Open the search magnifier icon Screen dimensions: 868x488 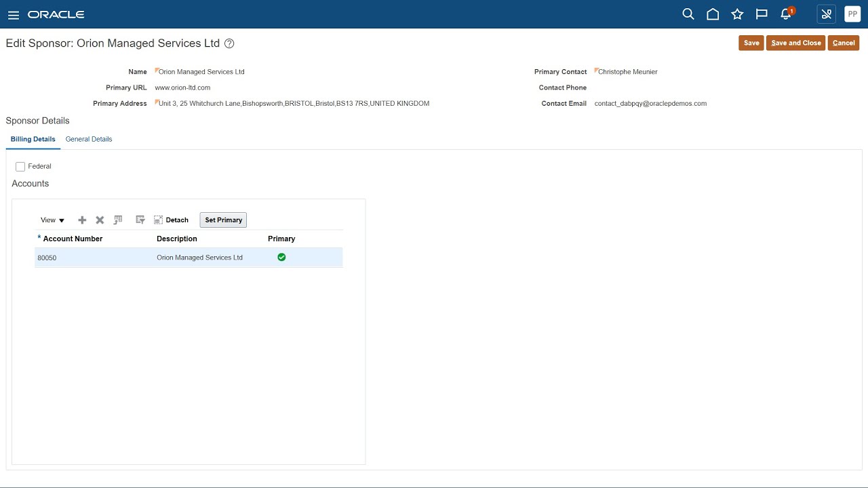(x=688, y=14)
